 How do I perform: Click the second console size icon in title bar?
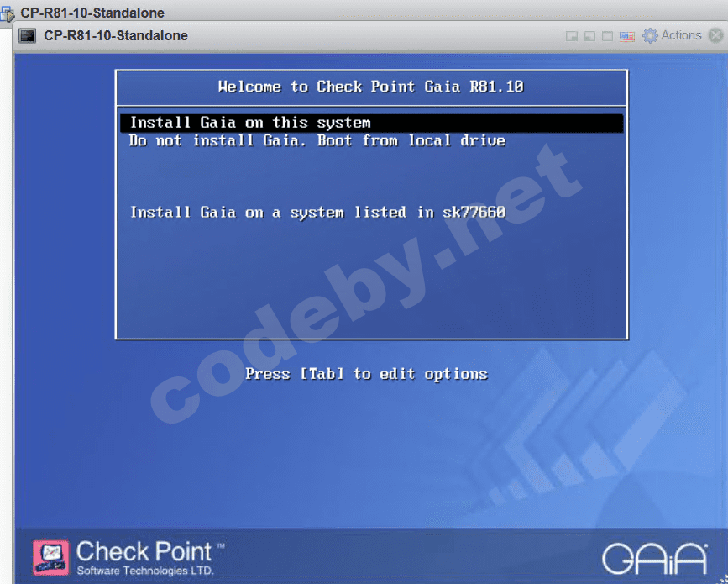pyautogui.click(x=589, y=36)
